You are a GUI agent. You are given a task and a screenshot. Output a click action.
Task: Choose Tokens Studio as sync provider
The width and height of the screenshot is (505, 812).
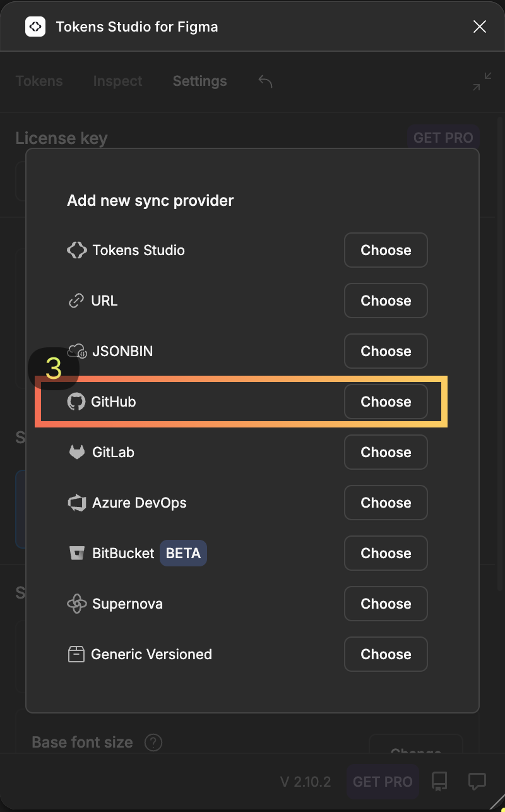(x=386, y=250)
